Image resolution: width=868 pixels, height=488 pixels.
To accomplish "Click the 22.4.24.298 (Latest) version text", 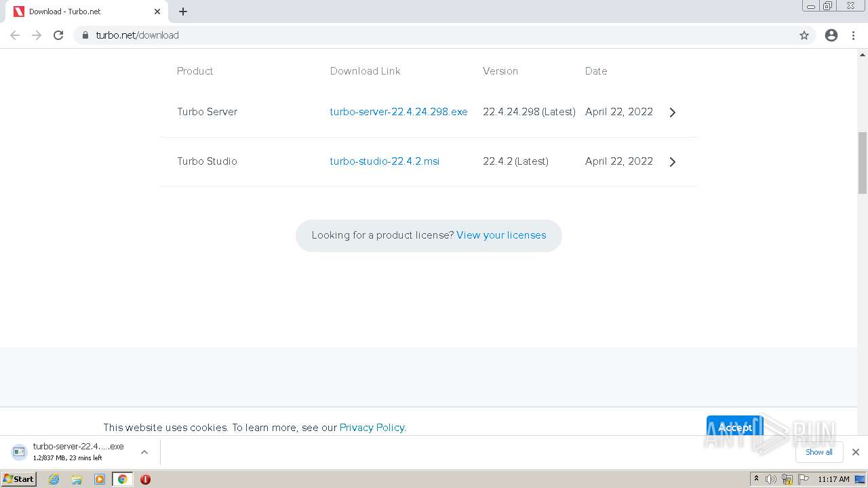I will [x=529, y=112].
